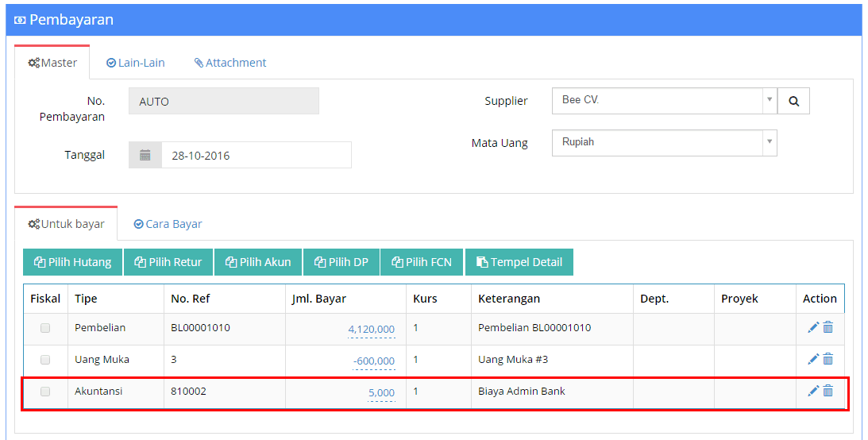Viewport: 868px width, 440px height.
Task: Tick Fiskal checkbox for Pembelian row
Action: point(45,328)
